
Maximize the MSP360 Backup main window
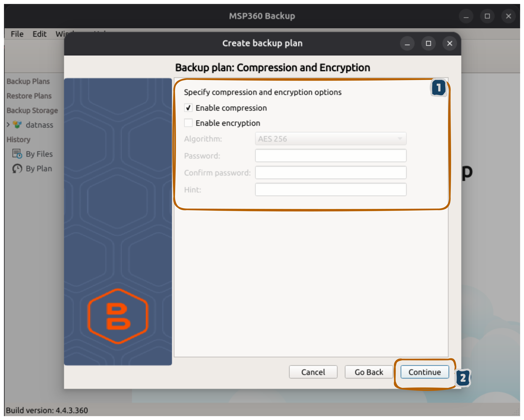(x=487, y=16)
